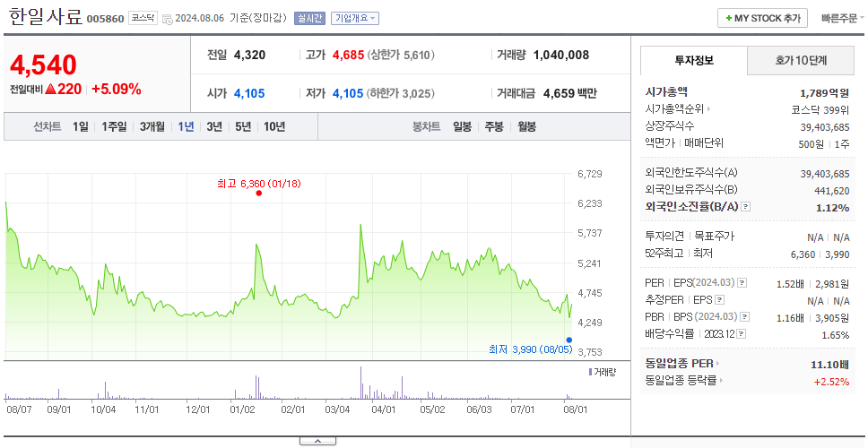Click the 고가 value 4,685
Screen dimensions: 868x448
point(348,55)
